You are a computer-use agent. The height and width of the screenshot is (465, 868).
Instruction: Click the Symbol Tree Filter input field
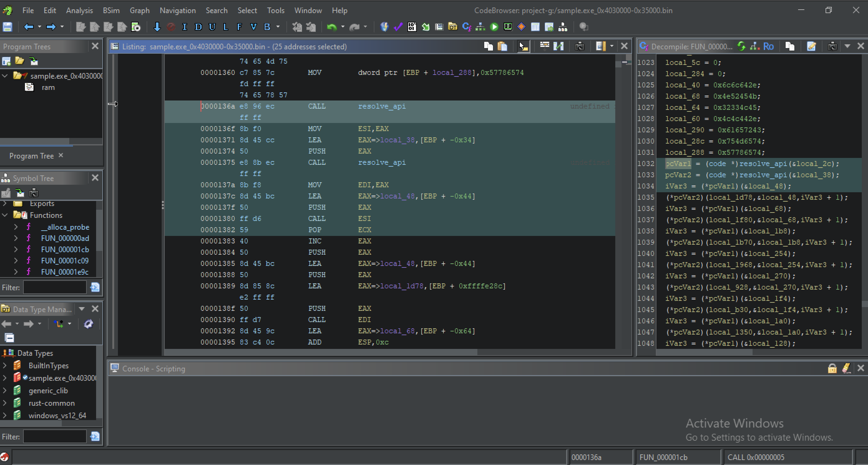point(55,287)
